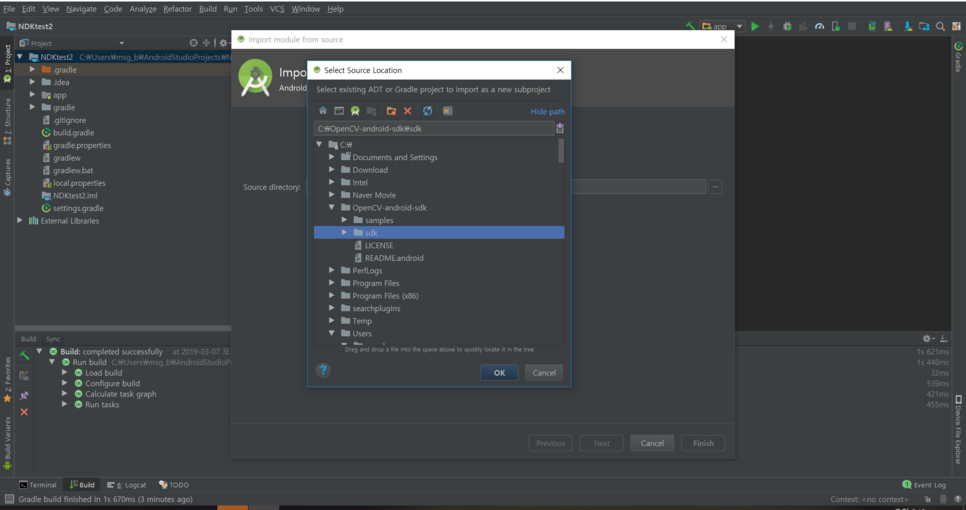Open the AVD Manager icon in toolbar
This screenshot has width=966, height=510.
pyautogui.click(x=888, y=26)
